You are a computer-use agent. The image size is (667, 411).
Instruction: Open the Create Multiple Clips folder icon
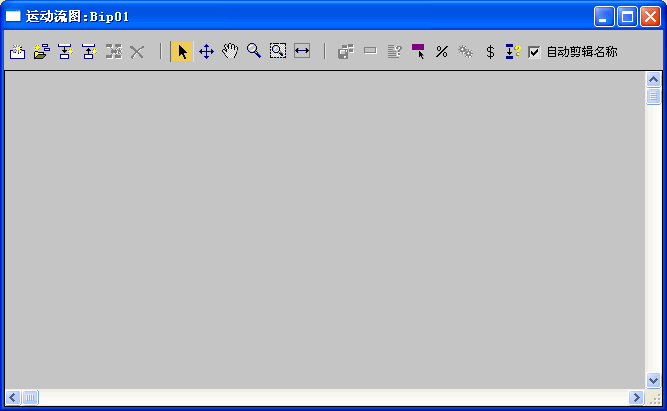click(41, 51)
